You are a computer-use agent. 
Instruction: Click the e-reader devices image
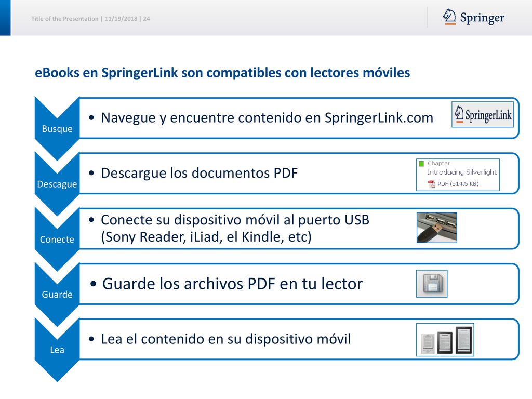(x=445, y=340)
